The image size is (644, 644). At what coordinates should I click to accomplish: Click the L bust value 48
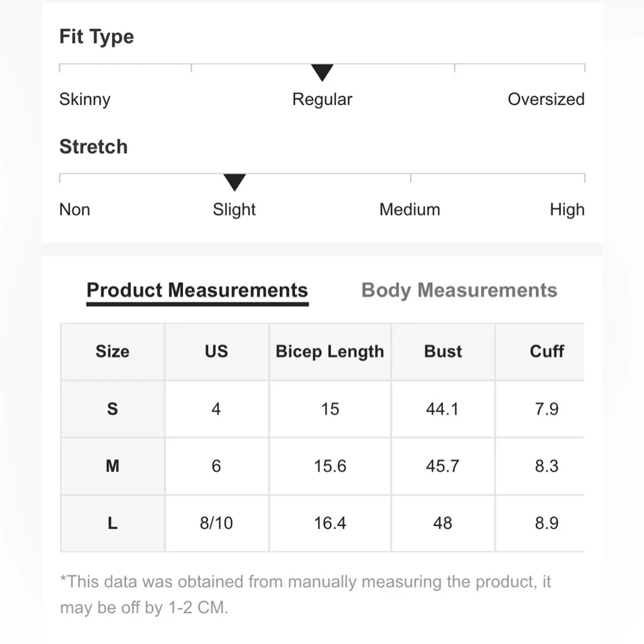point(443,524)
